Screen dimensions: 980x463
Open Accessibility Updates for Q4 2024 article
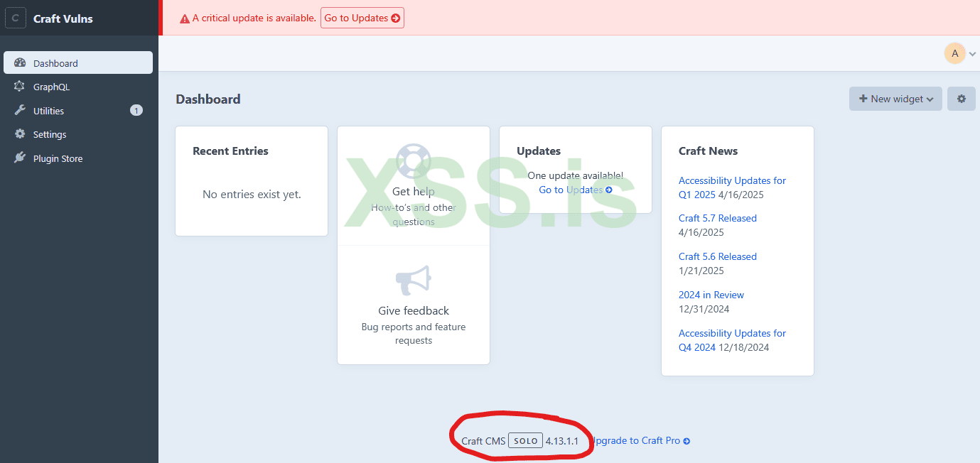tap(732, 340)
